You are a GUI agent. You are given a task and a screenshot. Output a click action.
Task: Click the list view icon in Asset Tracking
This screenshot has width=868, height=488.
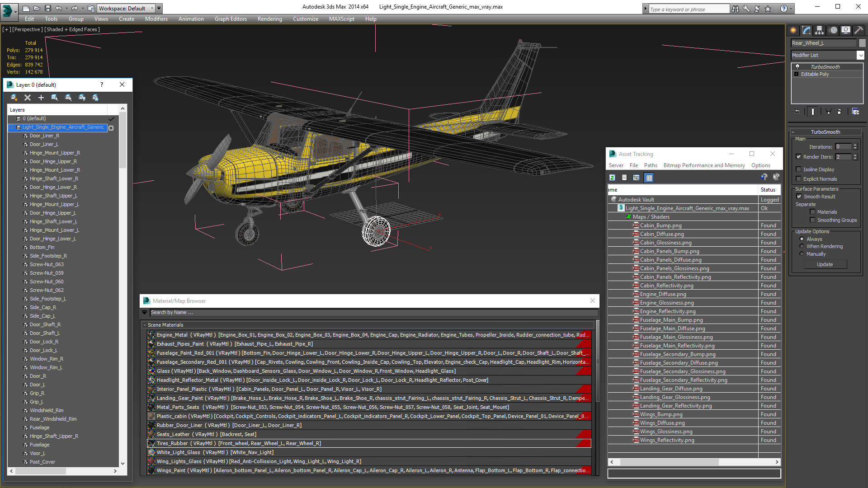pyautogui.click(x=624, y=178)
